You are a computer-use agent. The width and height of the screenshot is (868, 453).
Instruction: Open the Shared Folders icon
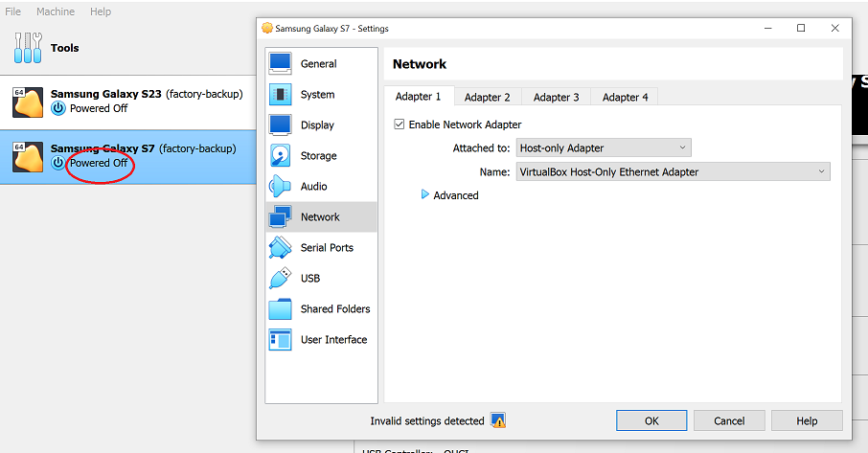(x=280, y=309)
